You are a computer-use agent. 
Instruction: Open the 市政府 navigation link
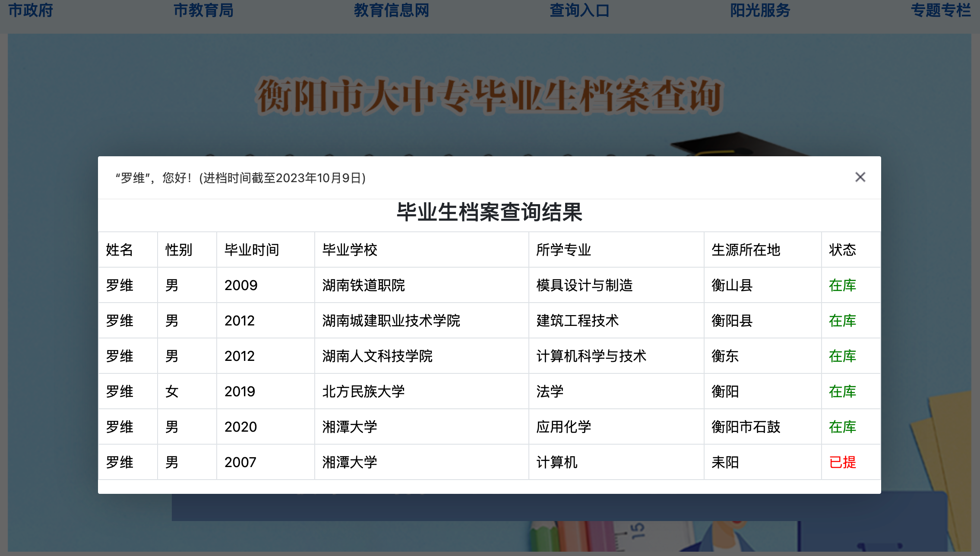(x=31, y=10)
